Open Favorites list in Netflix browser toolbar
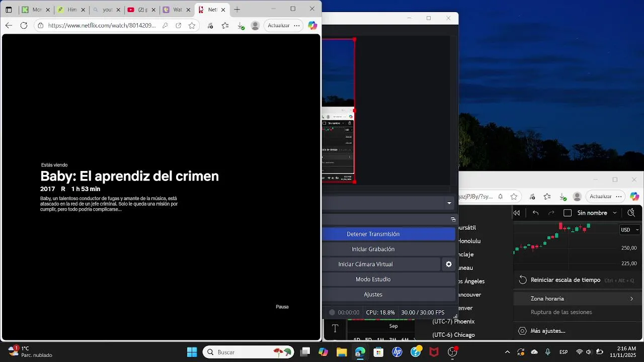The height and width of the screenshot is (362, 644). coord(225,25)
